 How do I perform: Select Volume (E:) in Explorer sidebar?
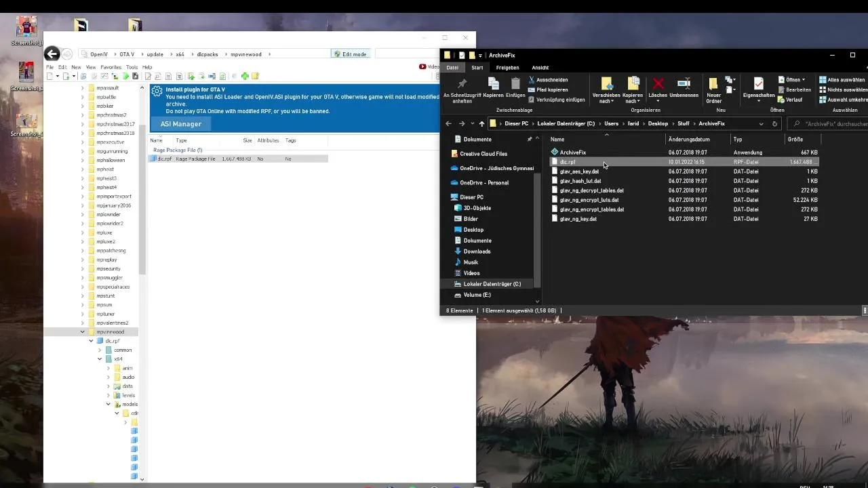pos(477,295)
